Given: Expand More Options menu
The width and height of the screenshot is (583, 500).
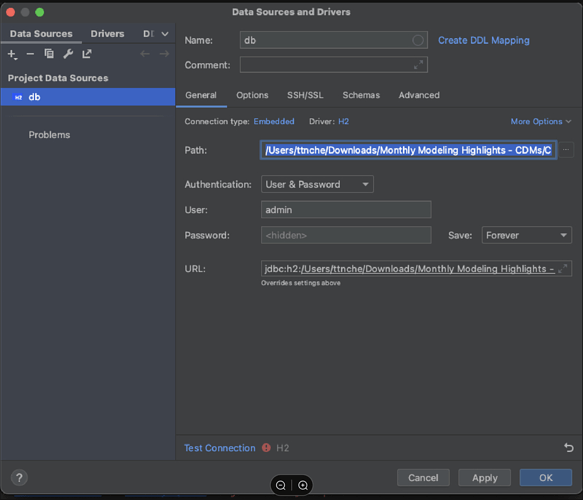Looking at the screenshot, I should point(541,122).
